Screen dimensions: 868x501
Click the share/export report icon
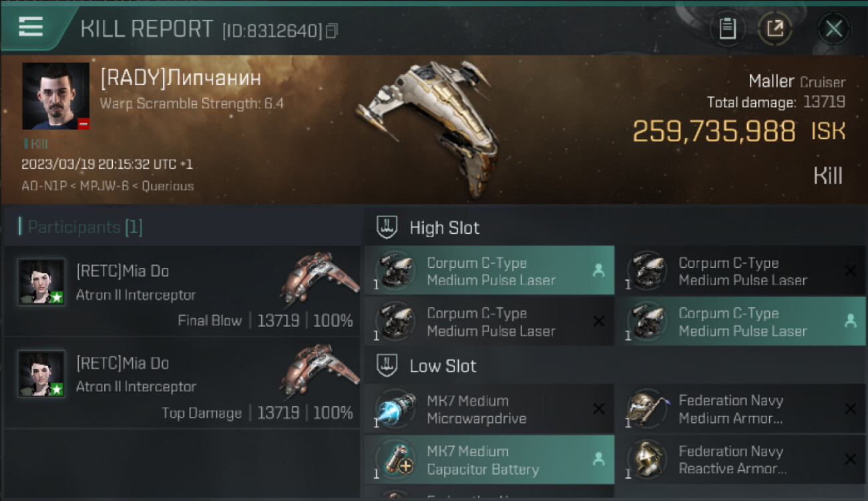pyautogui.click(x=775, y=29)
